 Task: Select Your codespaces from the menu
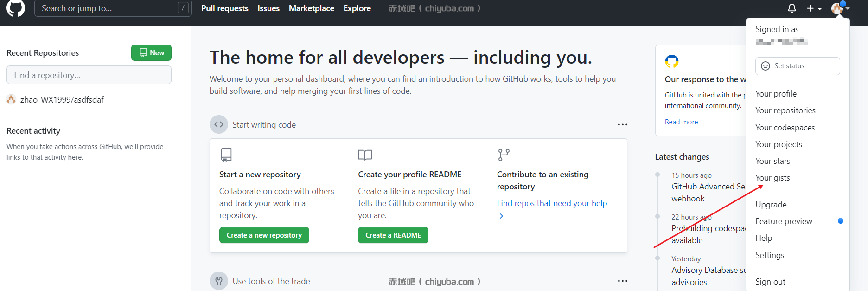click(798, 128)
